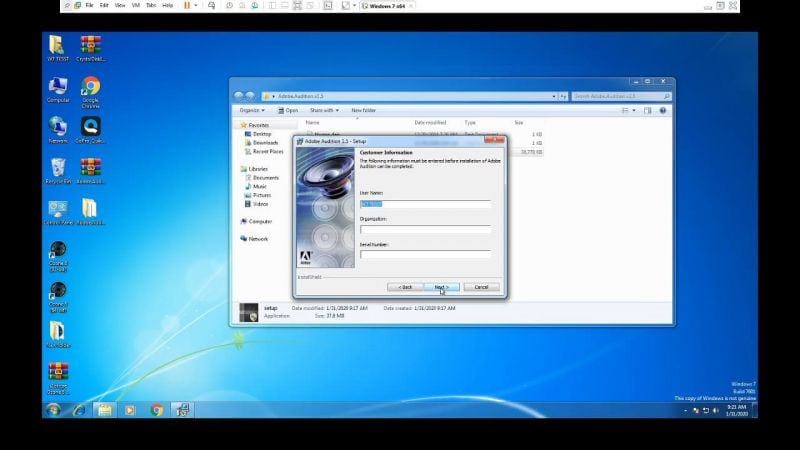Click the Windows Start orb
Screen dimensions: 800x450
(x=52, y=409)
